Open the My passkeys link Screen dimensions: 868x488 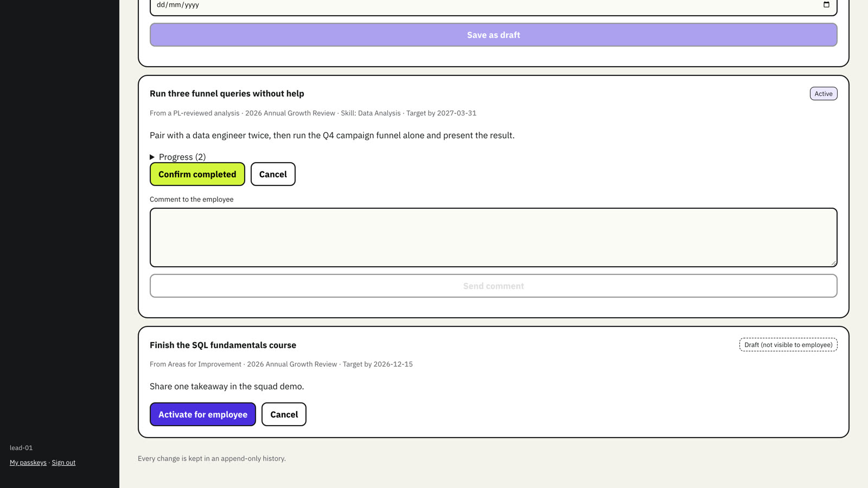28,463
